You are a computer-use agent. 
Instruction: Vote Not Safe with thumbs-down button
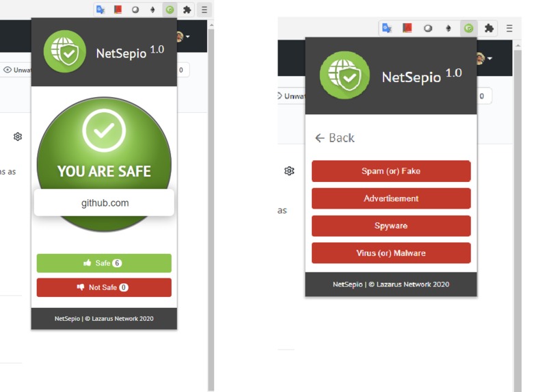point(104,287)
